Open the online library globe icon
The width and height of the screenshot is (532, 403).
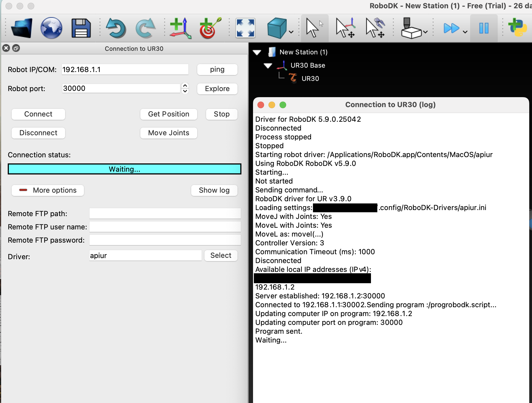[51, 28]
